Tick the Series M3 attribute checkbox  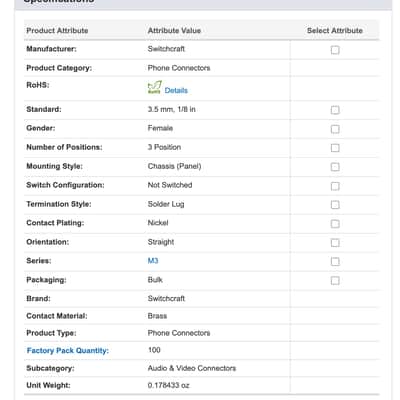coord(335,262)
